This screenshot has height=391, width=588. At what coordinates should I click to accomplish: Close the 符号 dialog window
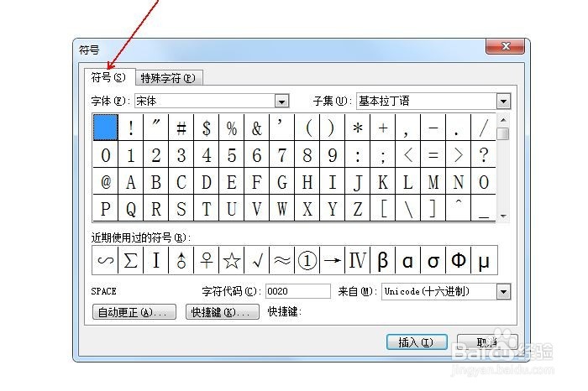(x=506, y=46)
